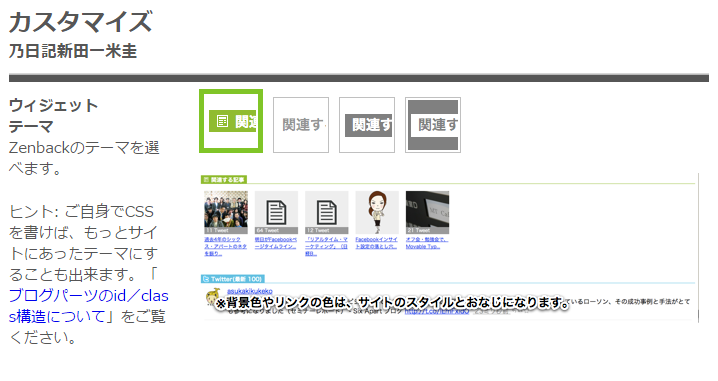718x381 pixels.
Task: Open the article link under the 11 Tweet thumbnail
Action: [x=226, y=246]
